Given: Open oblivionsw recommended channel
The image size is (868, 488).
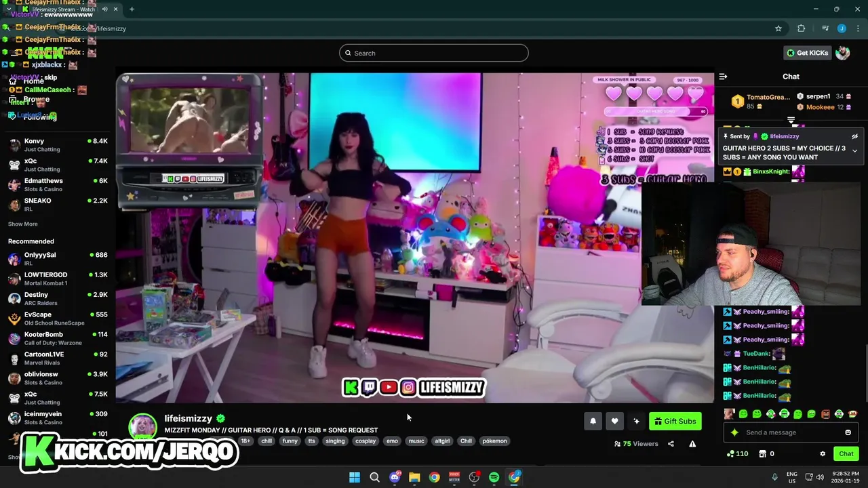Looking at the screenshot, I should click(58, 378).
